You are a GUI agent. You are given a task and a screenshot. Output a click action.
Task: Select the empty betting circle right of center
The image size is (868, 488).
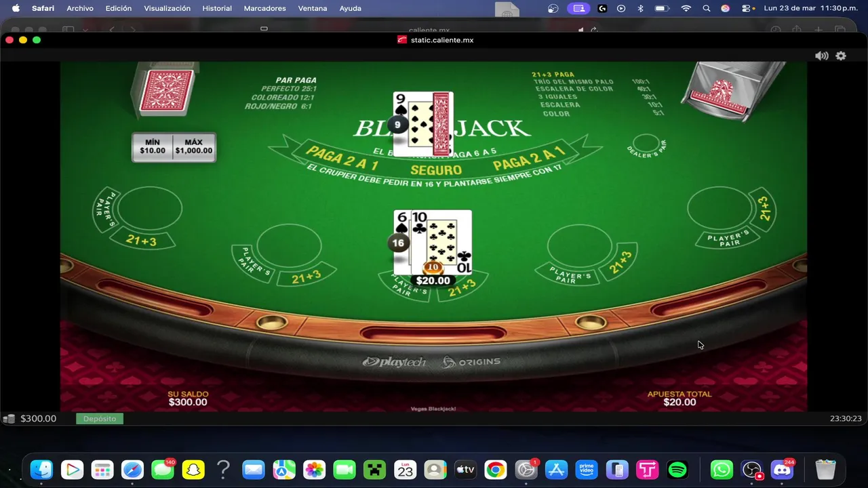[580, 245]
